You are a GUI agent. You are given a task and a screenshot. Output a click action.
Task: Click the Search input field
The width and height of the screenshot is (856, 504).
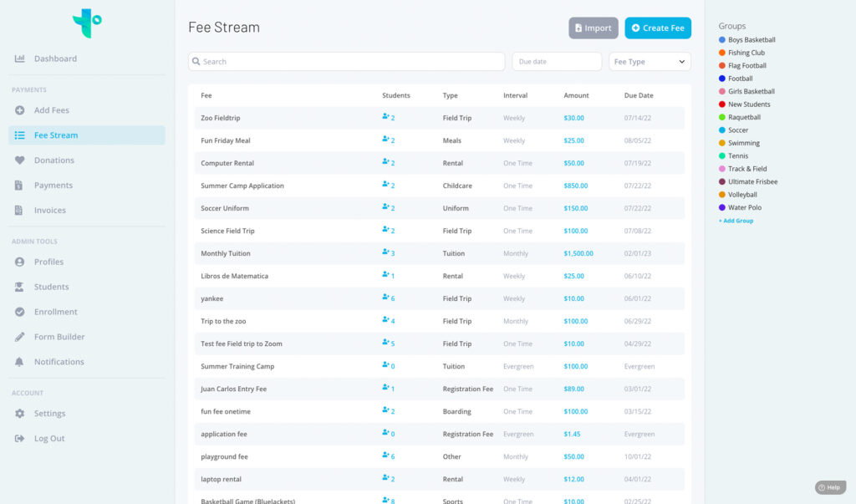[347, 62]
